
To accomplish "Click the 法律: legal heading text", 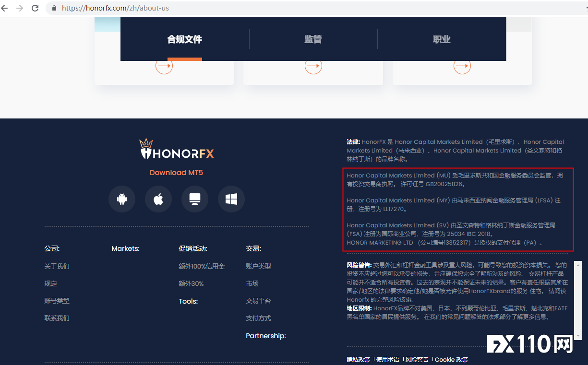I will [353, 142].
